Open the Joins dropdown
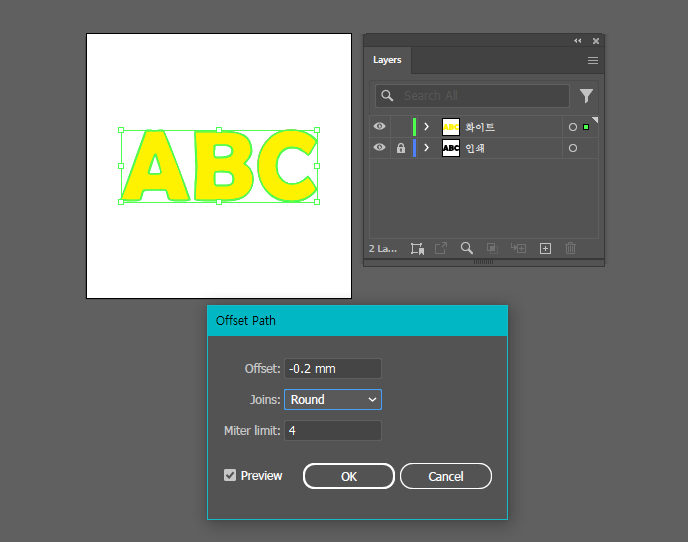688x542 pixels. pyautogui.click(x=333, y=400)
